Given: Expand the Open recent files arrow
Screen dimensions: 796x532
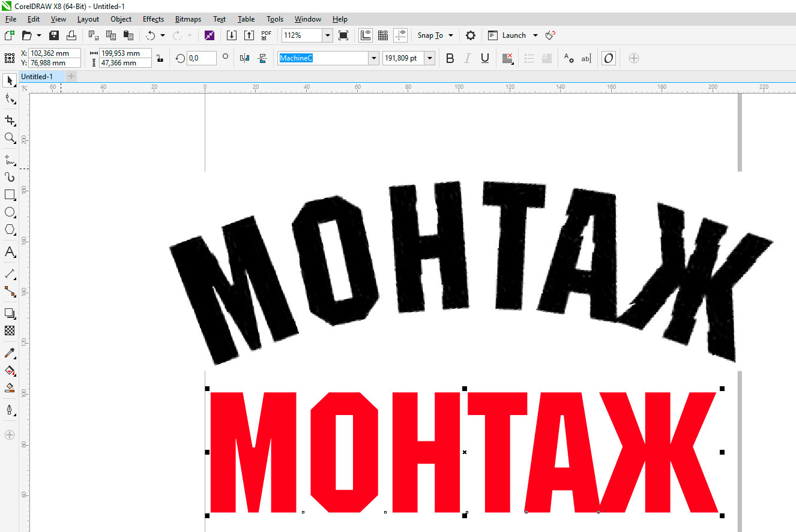Looking at the screenshot, I should pos(39,35).
